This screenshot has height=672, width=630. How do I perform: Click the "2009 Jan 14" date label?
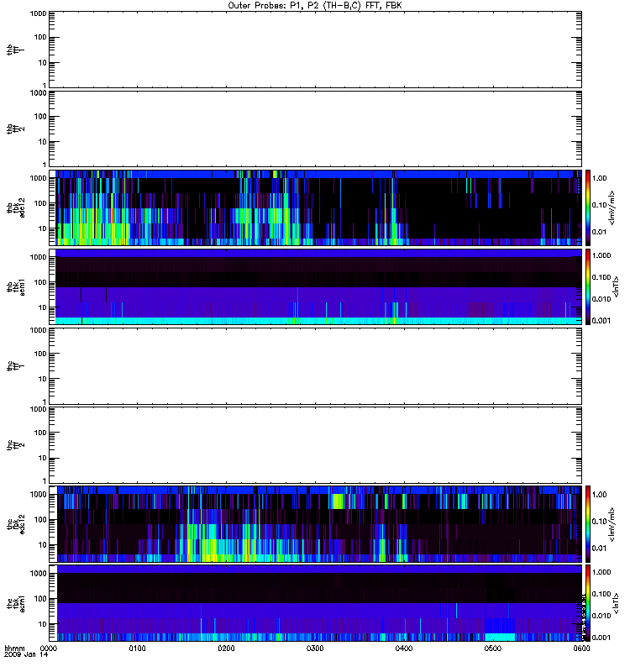[26, 655]
